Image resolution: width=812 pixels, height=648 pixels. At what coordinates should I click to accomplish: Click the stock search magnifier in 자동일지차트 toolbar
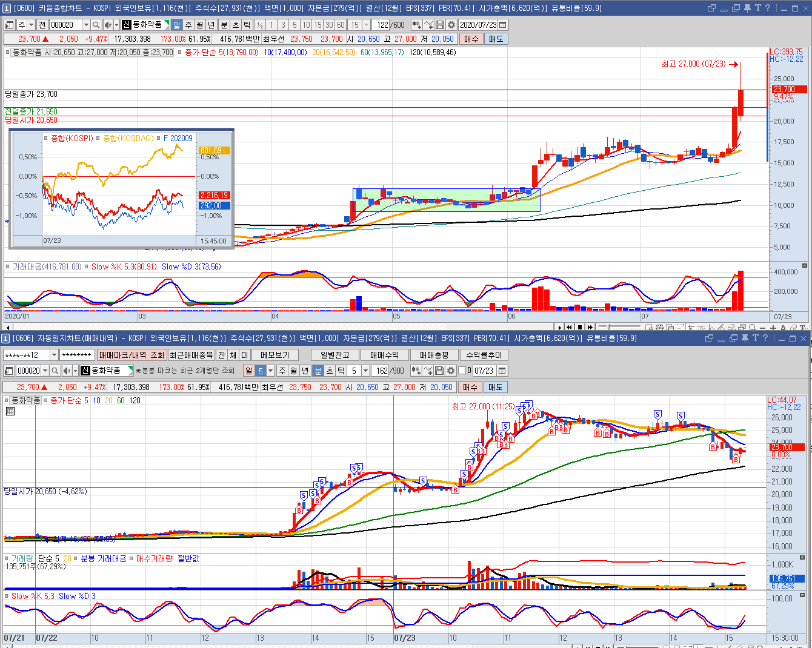tap(55, 370)
